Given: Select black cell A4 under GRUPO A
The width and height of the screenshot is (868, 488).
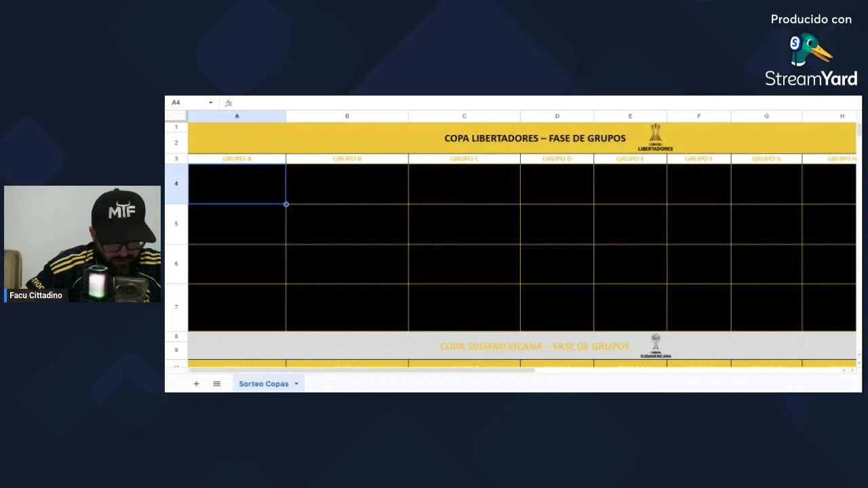Looking at the screenshot, I should pos(237,184).
